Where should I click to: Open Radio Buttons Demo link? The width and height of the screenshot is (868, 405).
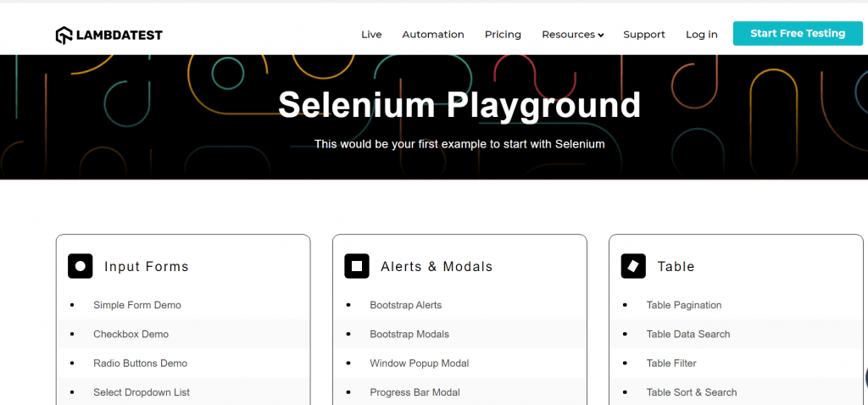pyautogui.click(x=140, y=363)
